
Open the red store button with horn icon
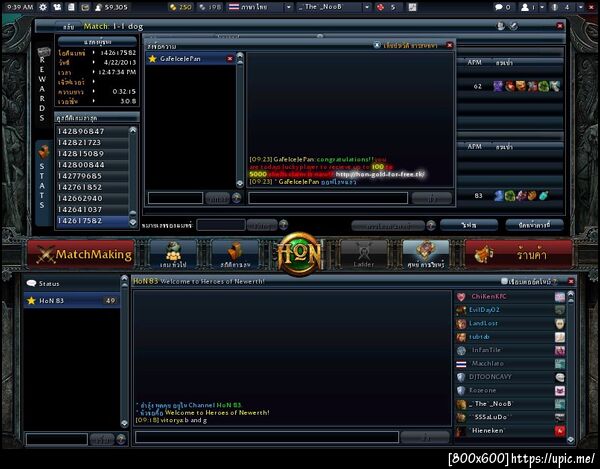coord(518,254)
